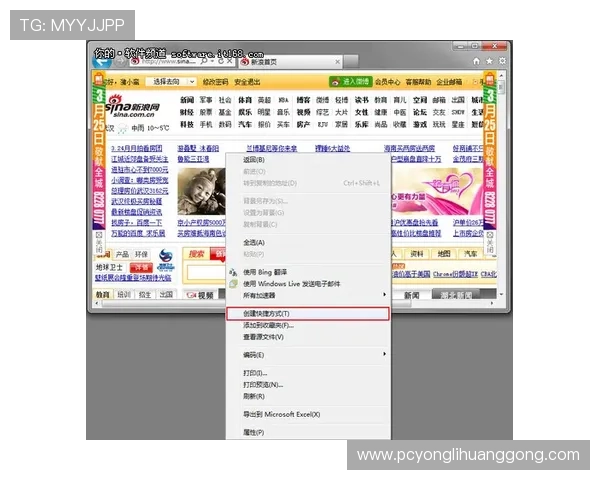Close the left side banner ad
Screen dimensions: 600x480
point(98,242)
